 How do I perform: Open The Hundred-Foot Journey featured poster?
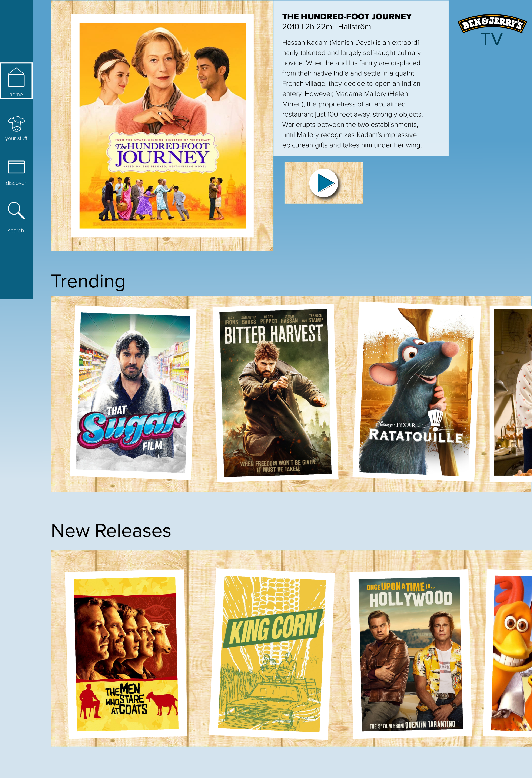click(x=162, y=126)
